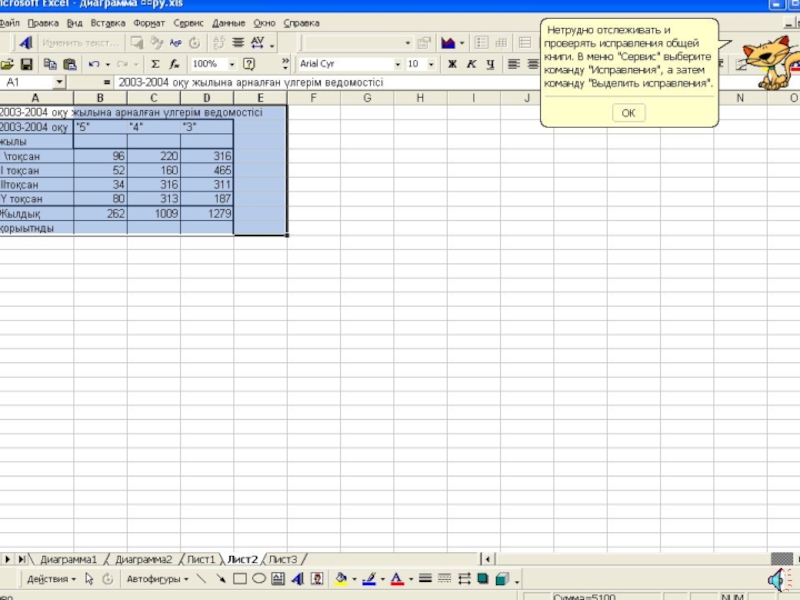
Task: Switch to the Лист3 sheet tab
Action: (283, 559)
